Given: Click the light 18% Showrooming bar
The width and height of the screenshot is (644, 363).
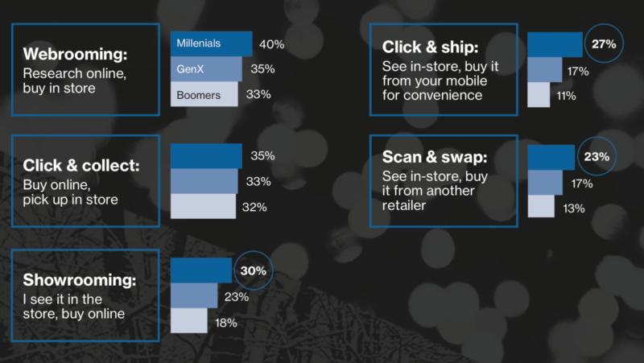Looking at the screenshot, I should tap(189, 320).
